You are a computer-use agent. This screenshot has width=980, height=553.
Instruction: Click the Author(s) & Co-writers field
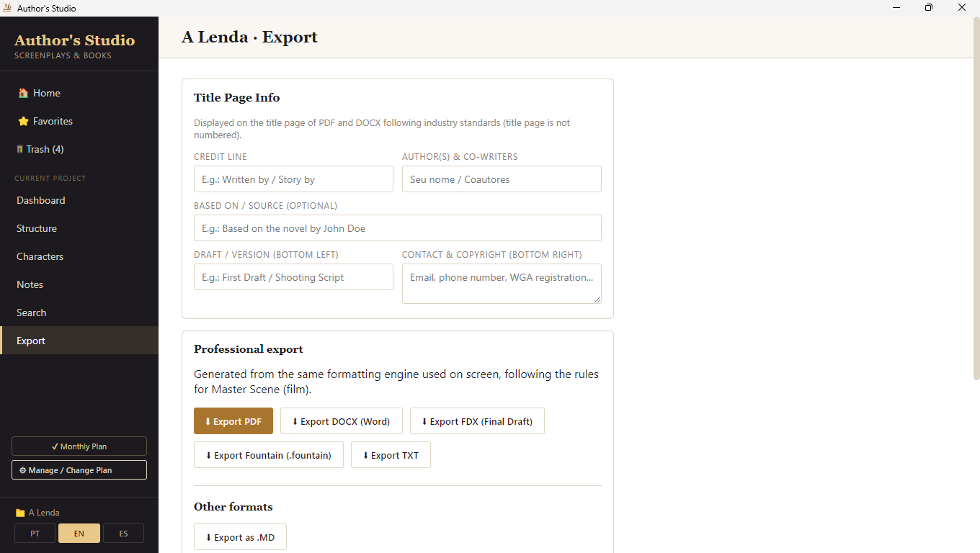tap(502, 179)
